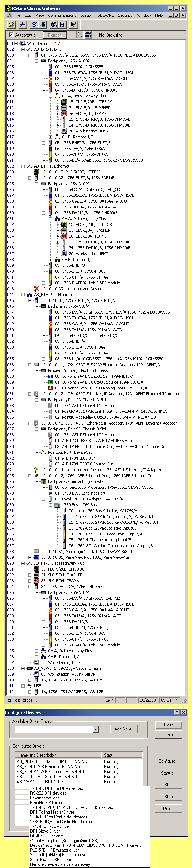This screenshot has width=192, height=868.
Task: Click the context Help question-arrow icon
Action: (x=74, y=25)
